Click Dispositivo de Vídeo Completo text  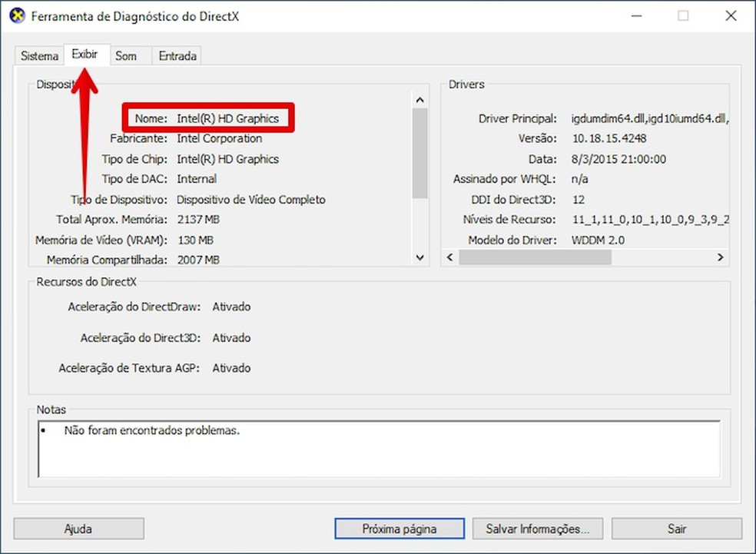(x=250, y=199)
